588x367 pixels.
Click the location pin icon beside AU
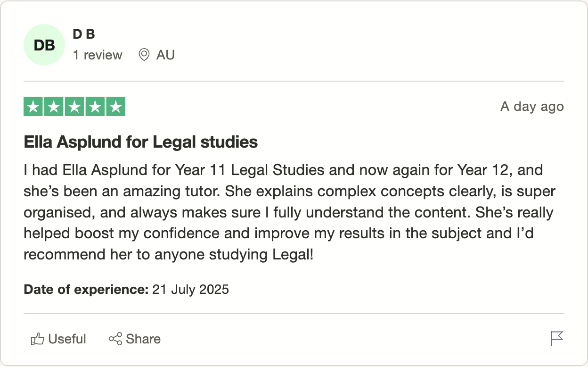(144, 55)
